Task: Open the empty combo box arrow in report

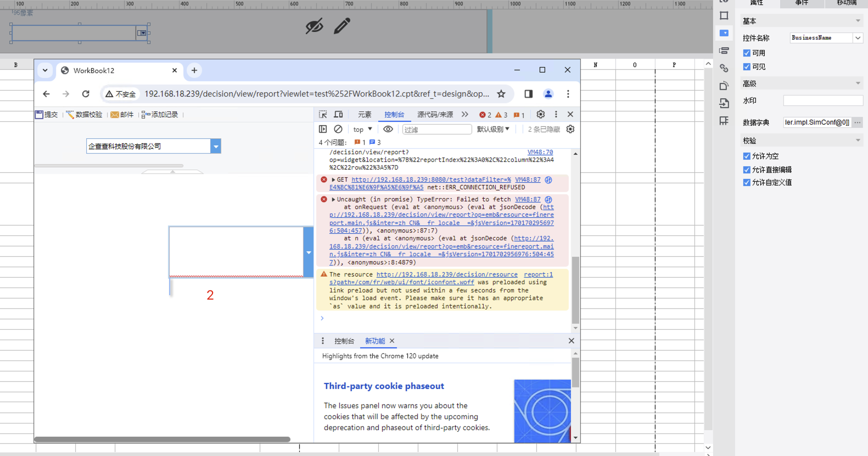Action: tap(309, 252)
